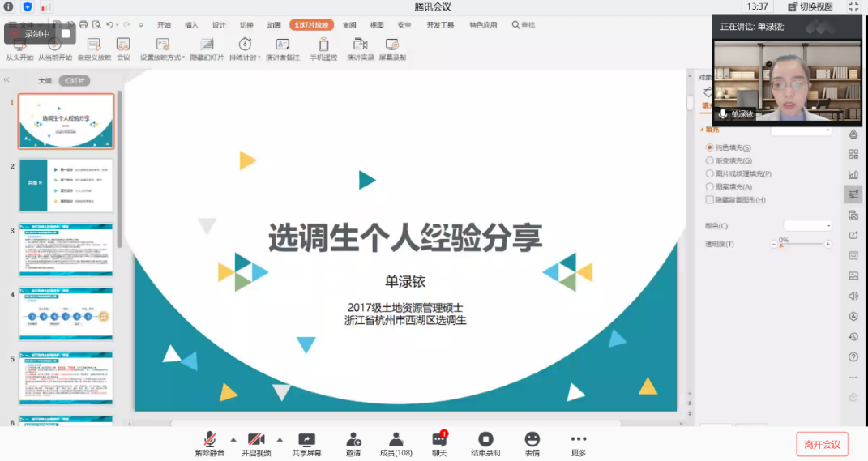Select slide 2 thumbnail in panel

66,186
